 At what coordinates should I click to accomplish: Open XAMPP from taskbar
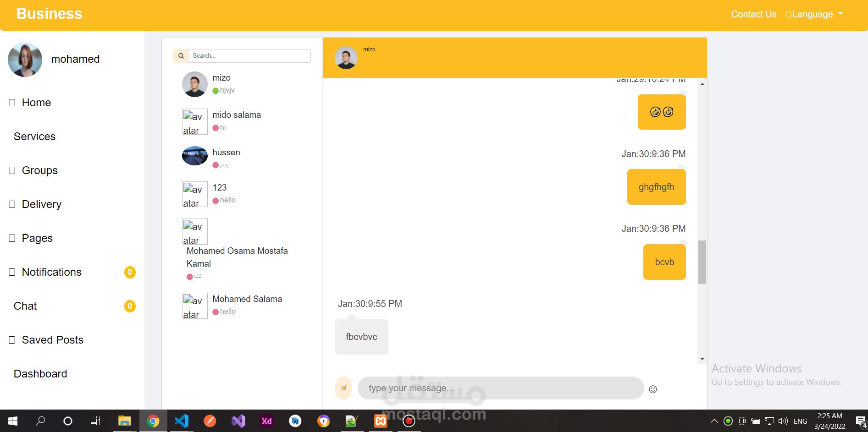(x=381, y=421)
